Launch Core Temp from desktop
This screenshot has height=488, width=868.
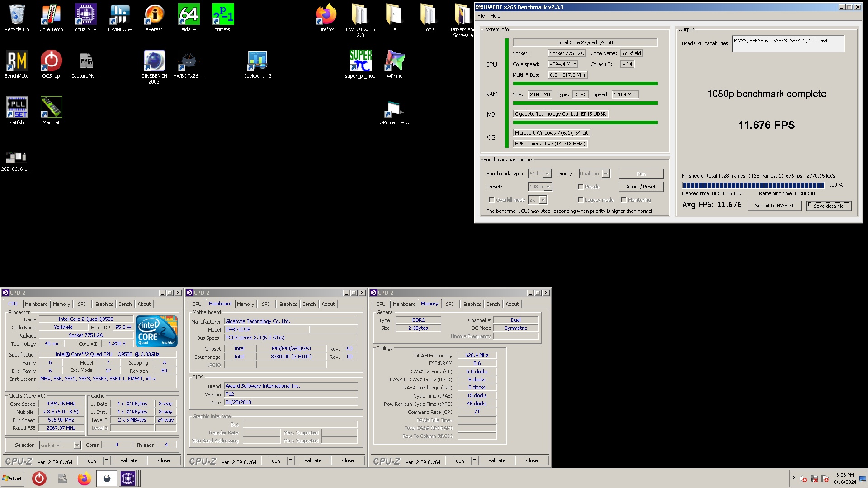tap(51, 18)
